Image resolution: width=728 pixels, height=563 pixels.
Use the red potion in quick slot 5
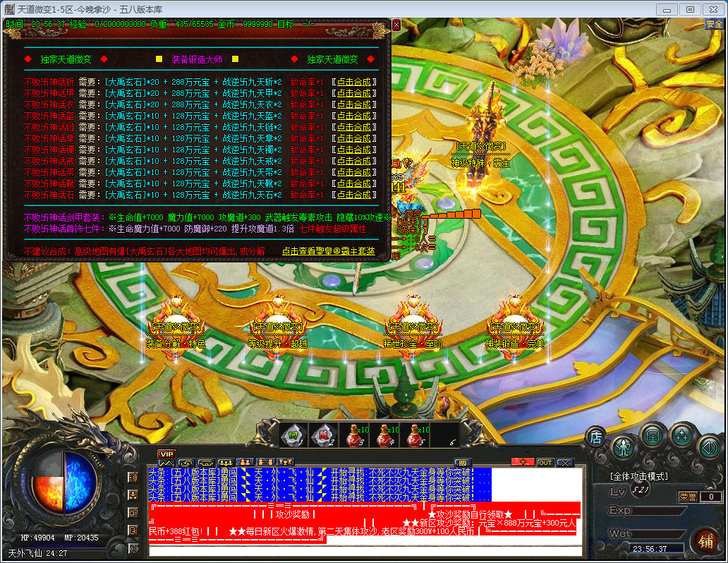click(x=416, y=436)
